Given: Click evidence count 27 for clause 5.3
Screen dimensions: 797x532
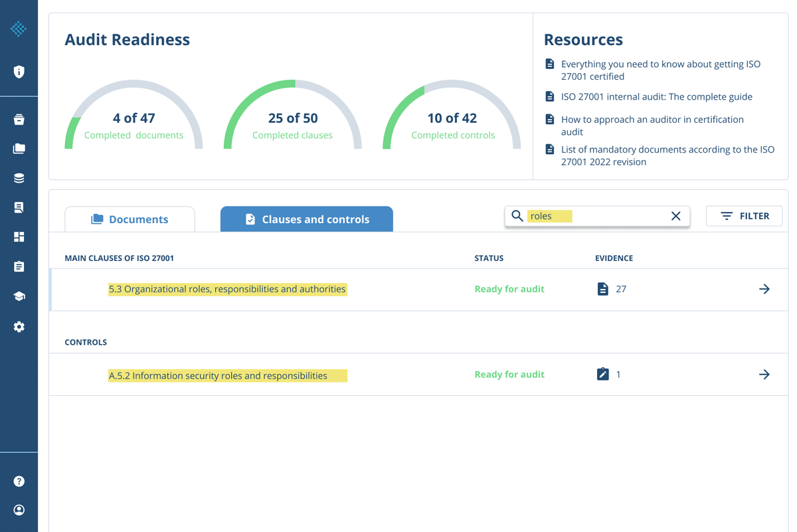Looking at the screenshot, I should click(621, 289).
